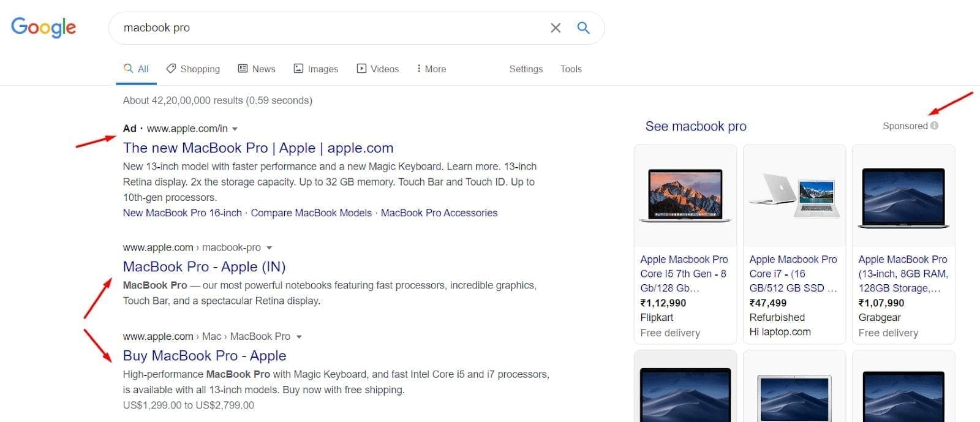Open the New MacBook Pro 16-inch sitelink
The width and height of the screenshot is (980, 422).
click(183, 213)
